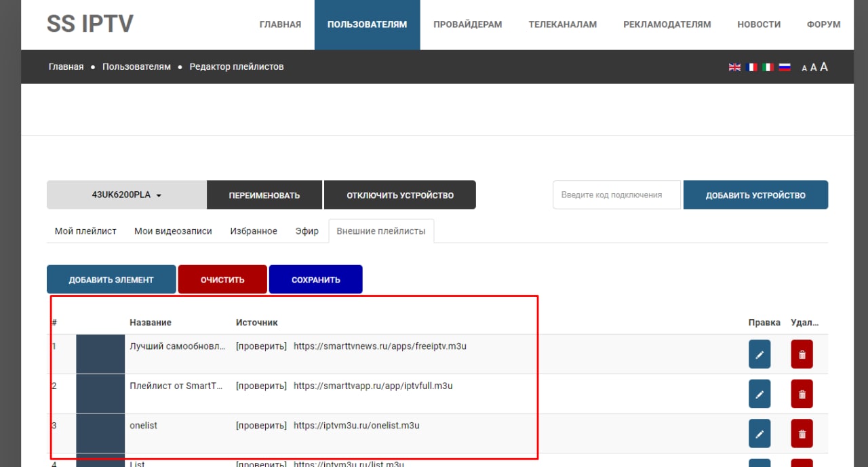Click the onelist playlist name

(144, 426)
